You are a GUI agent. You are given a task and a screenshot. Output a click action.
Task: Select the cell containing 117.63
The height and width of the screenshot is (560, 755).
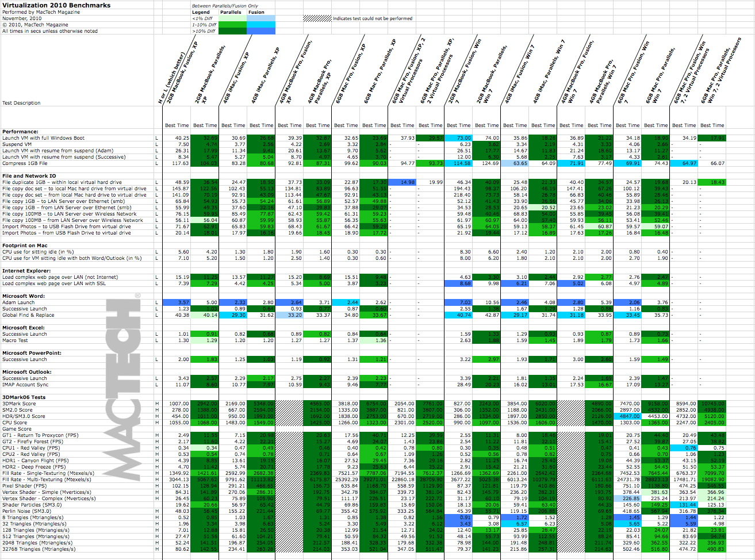pyautogui.click(x=181, y=163)
